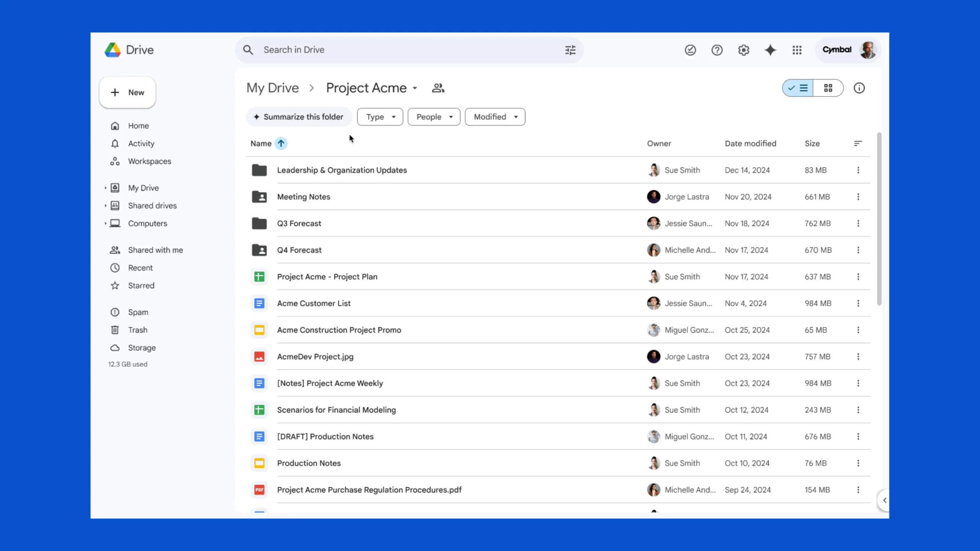Viewport: 980px width, 551px height.
Task: Expand Computers tree in sidebar
Action: (105, 223)
